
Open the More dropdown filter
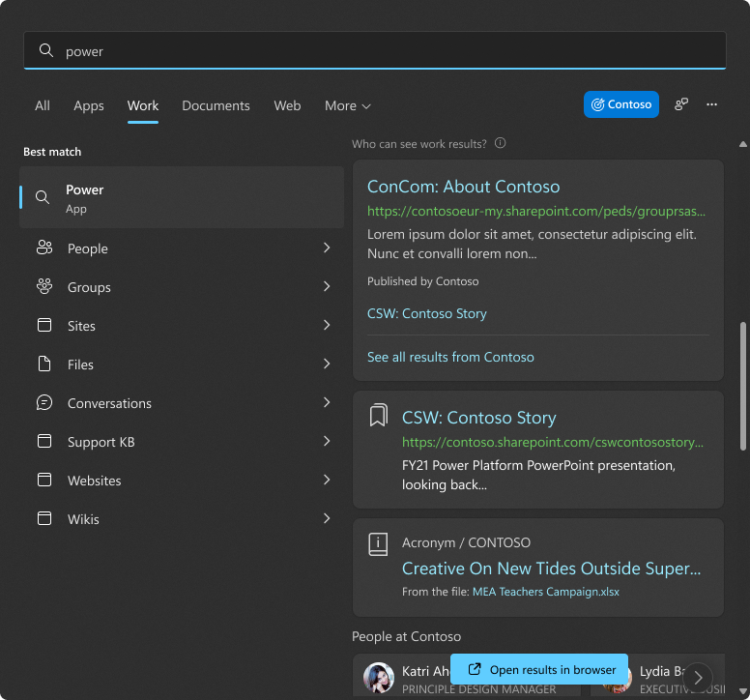(x=348, y=105)
